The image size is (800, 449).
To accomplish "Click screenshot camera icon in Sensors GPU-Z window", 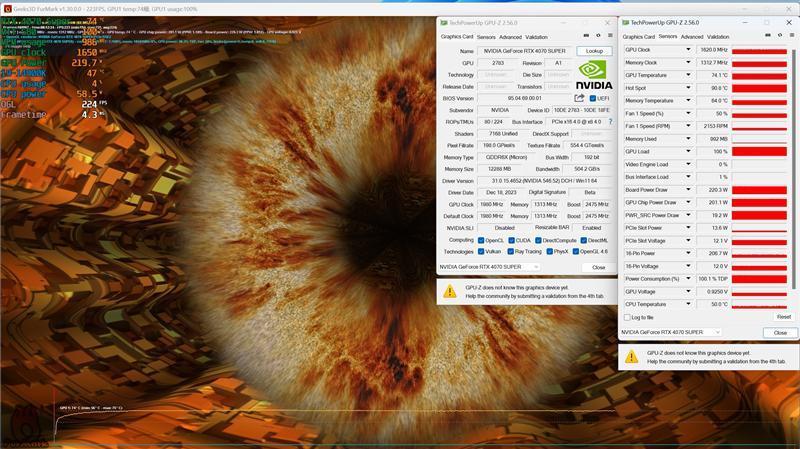I will pyautogui.click(x=768, y=36).
